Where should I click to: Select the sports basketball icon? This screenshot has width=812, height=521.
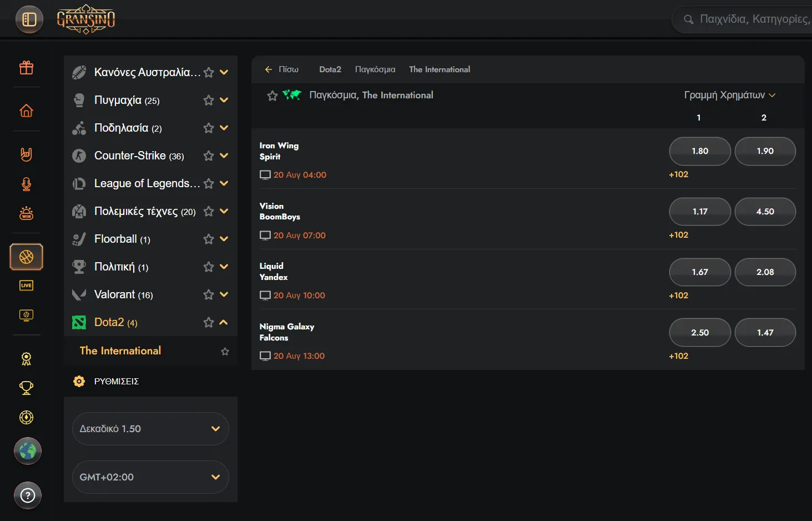pyautogui.click(x=26, y=257)
